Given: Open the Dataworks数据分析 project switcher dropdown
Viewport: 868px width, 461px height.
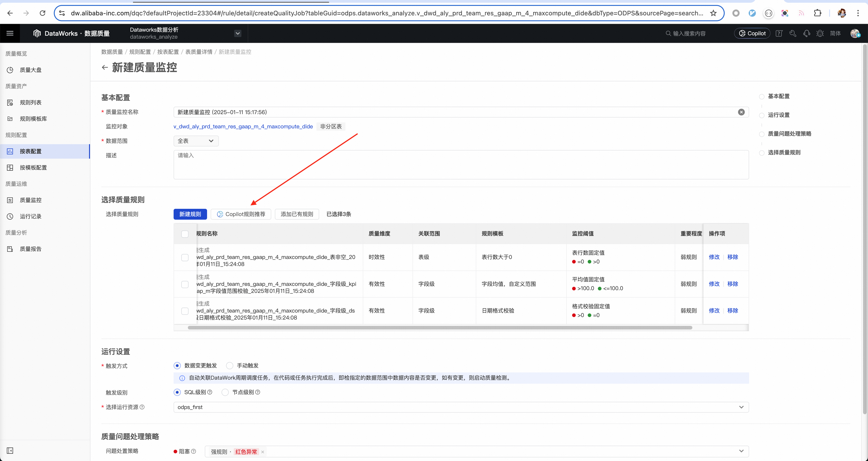Looking at the screenshot, I should [x=238, y=33].
